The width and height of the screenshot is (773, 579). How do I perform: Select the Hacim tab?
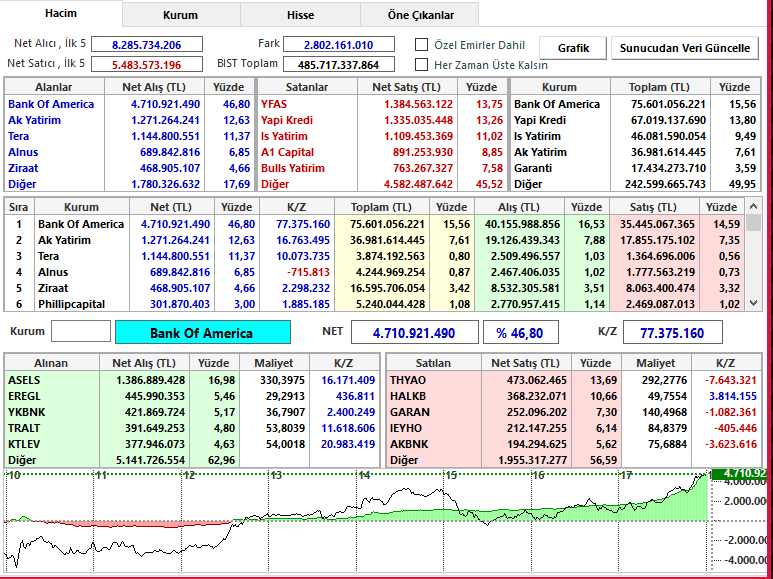(x=61, y=13)
